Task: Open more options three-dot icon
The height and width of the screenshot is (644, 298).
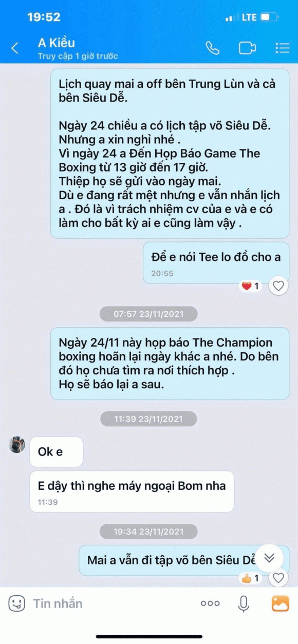Action: pos(210,603)
